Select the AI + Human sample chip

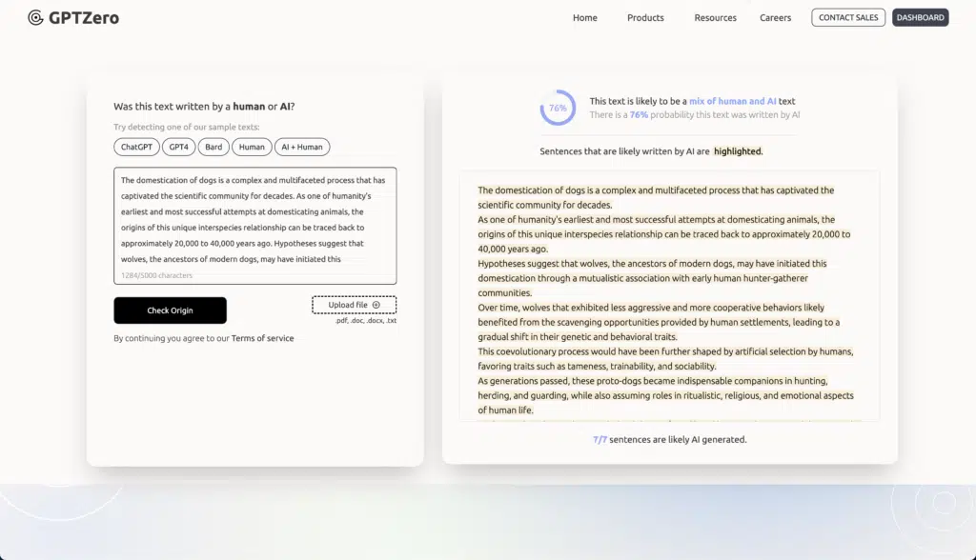[x=302, y=147]
